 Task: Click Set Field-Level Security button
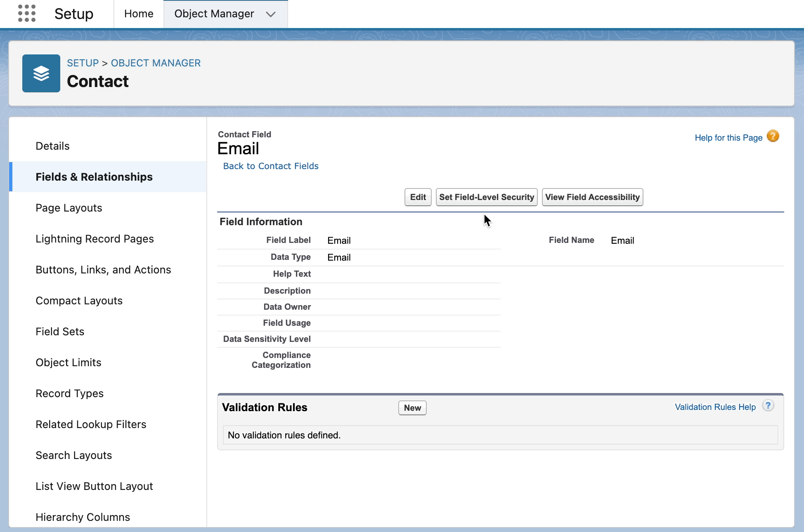coord(486,197)
